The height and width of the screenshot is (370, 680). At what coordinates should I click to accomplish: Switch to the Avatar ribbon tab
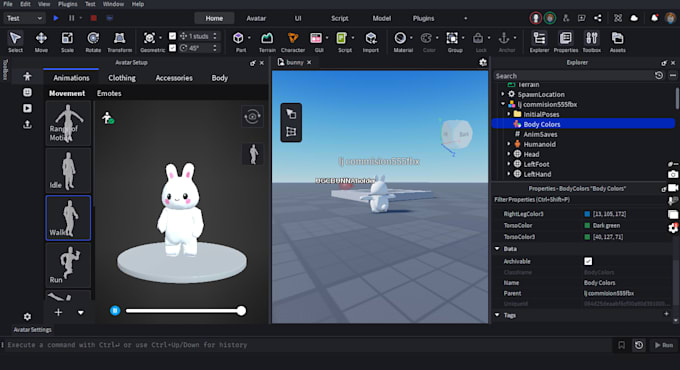pos(256,18)
